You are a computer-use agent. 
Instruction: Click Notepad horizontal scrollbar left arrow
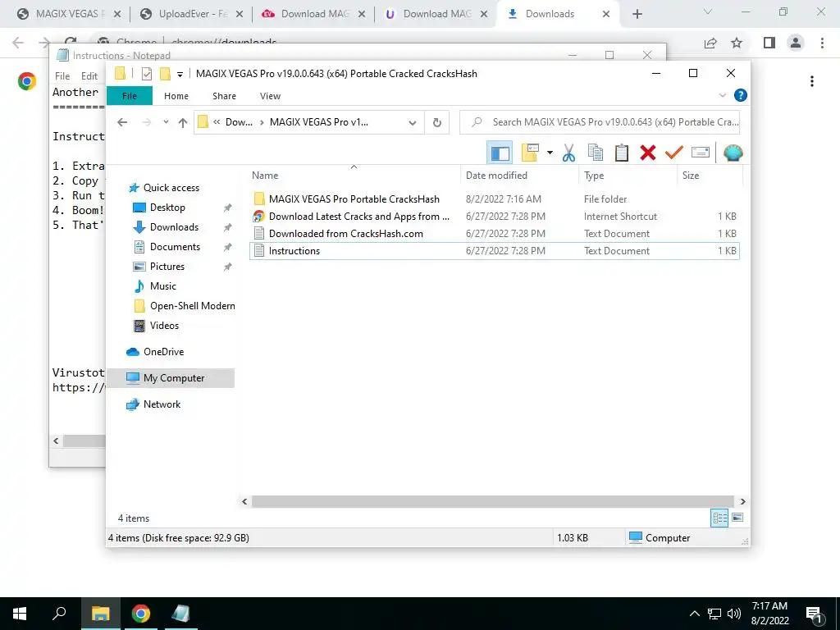pos(57,441)
